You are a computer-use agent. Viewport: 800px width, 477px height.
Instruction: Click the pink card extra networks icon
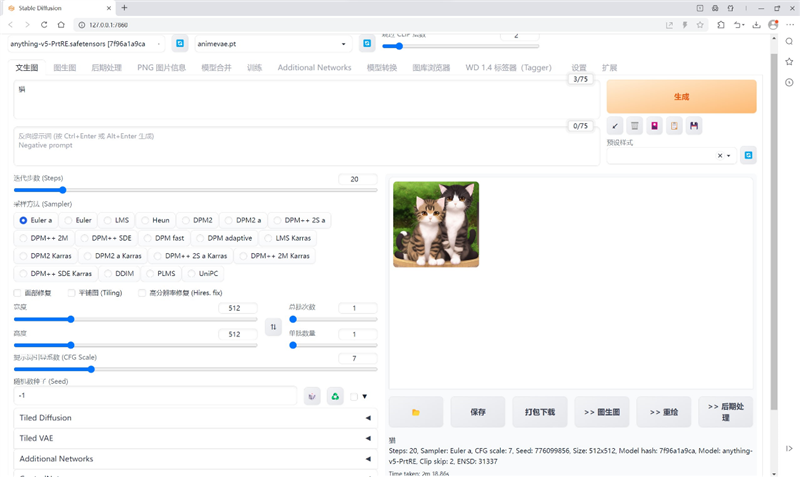[655, 125]
